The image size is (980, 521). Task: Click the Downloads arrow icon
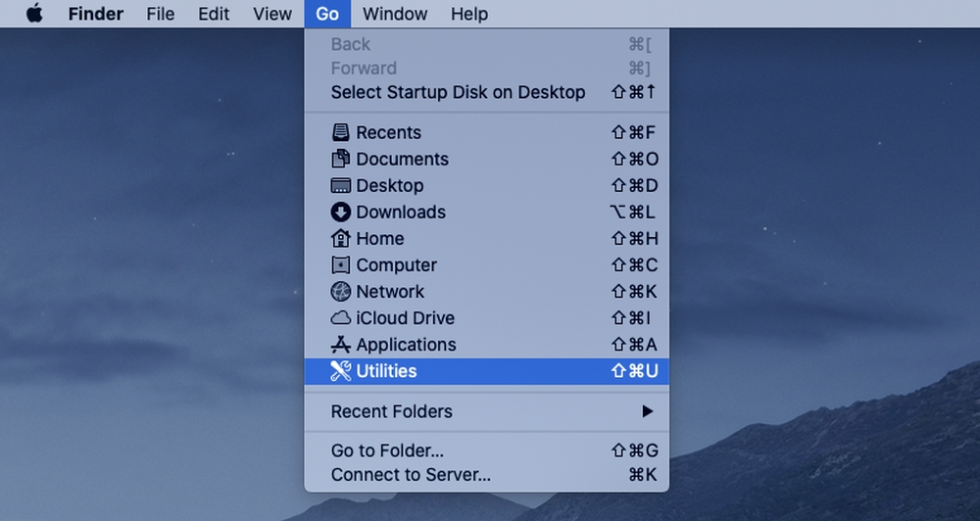click(x=341, y=212)
